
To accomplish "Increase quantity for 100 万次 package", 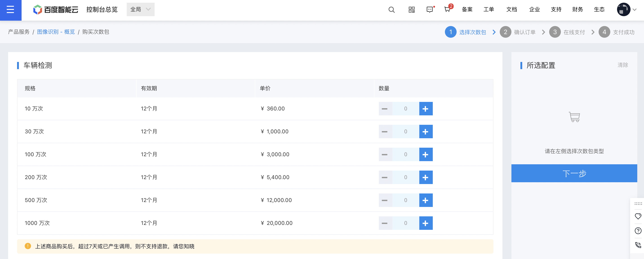I will coord(426,154).
